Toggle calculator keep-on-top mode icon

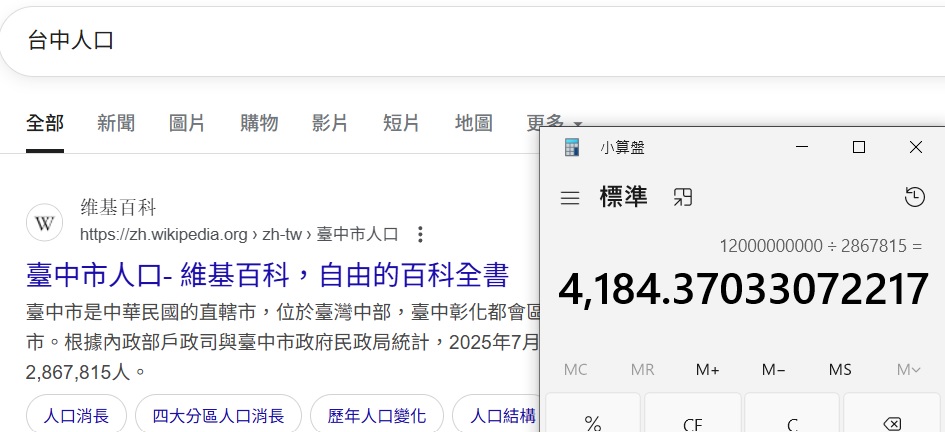point(683,197)
